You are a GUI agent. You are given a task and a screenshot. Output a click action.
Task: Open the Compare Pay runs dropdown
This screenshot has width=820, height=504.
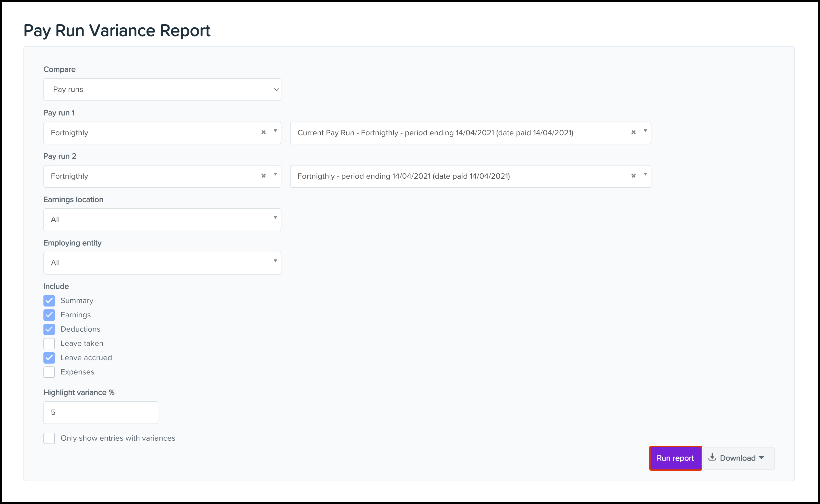(x=162, y=90)
